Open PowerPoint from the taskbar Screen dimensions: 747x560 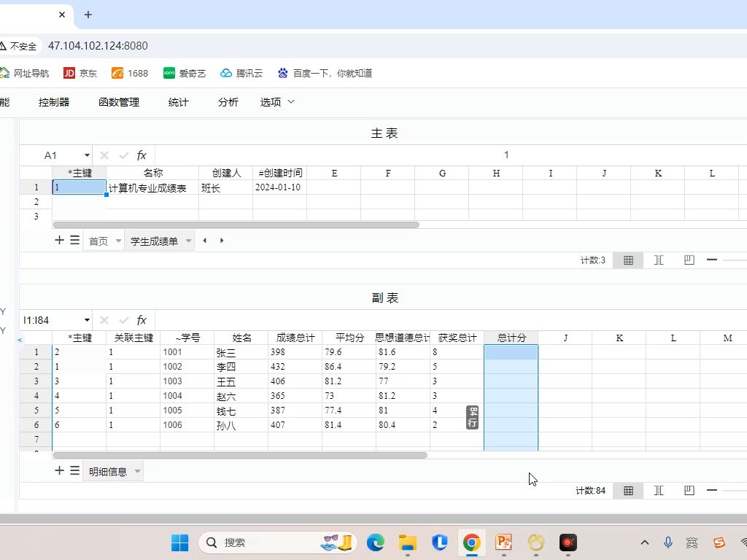(x=503, y=542)
